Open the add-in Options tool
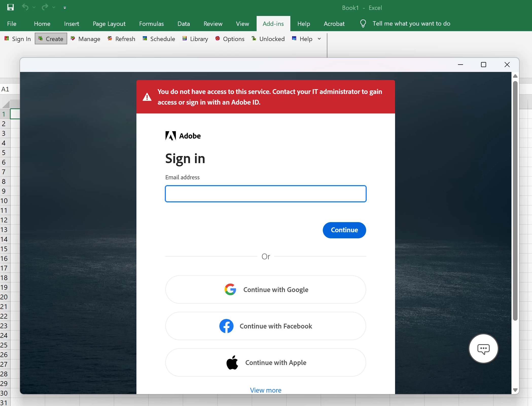This screenshot has height=406, width=532. pos(230,39)
